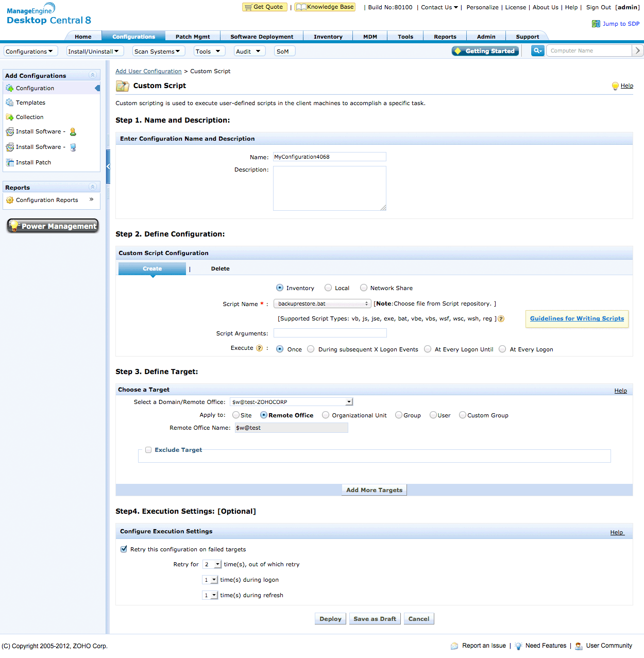Click the Name input field
Screen dimensions: 644x658
pyautogui.click(x=330, y=157)
